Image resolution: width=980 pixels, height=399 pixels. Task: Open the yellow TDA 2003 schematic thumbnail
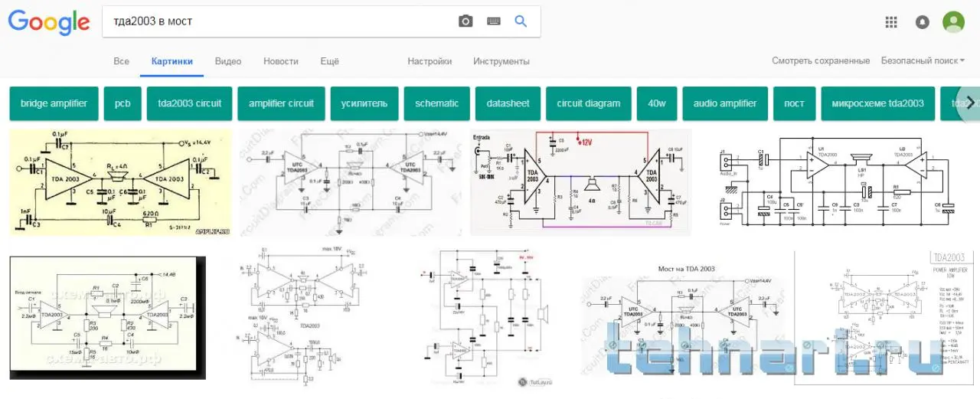point(120,182)
